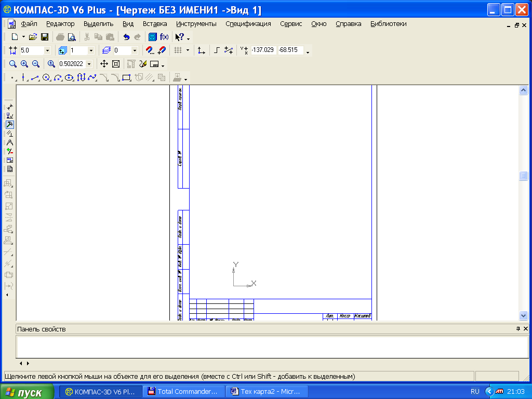Open the Инструменты menu
Image resolution: width=532 pixels, height=399 pixels.
pos(196,24)
